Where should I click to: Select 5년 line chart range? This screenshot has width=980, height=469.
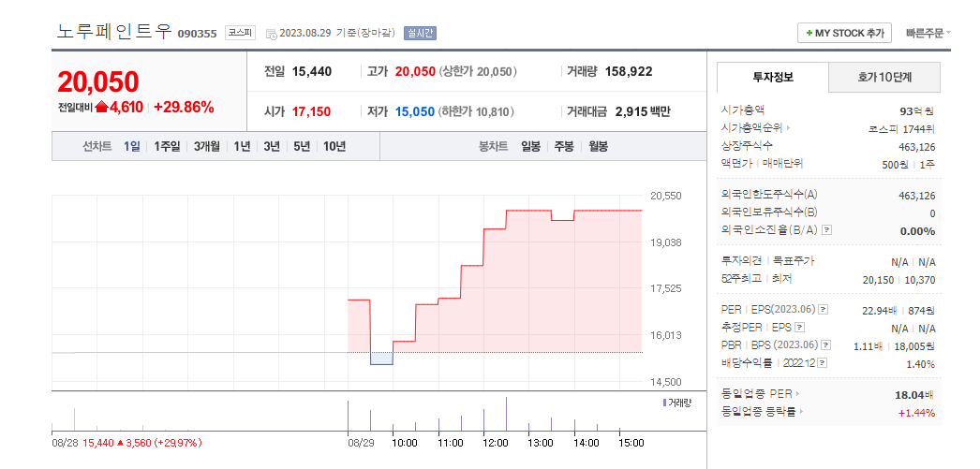302,147
